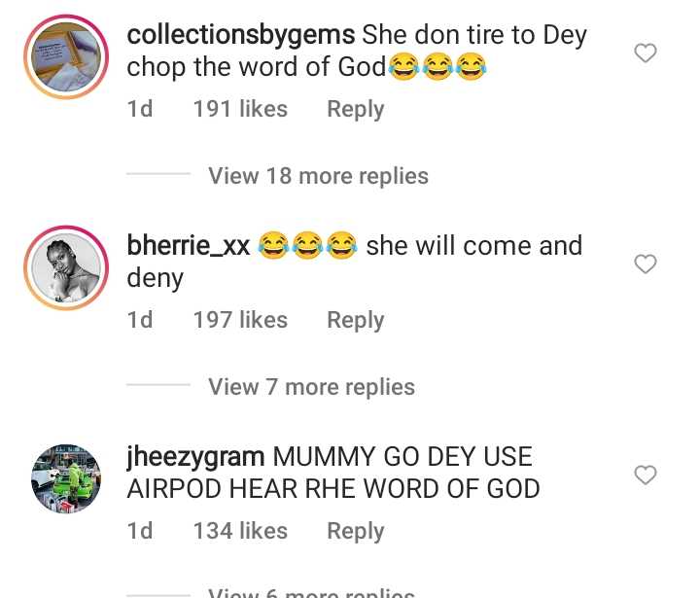View the 197 likes list
Viewport: 700px width, 598px height.
click(240, 320)
